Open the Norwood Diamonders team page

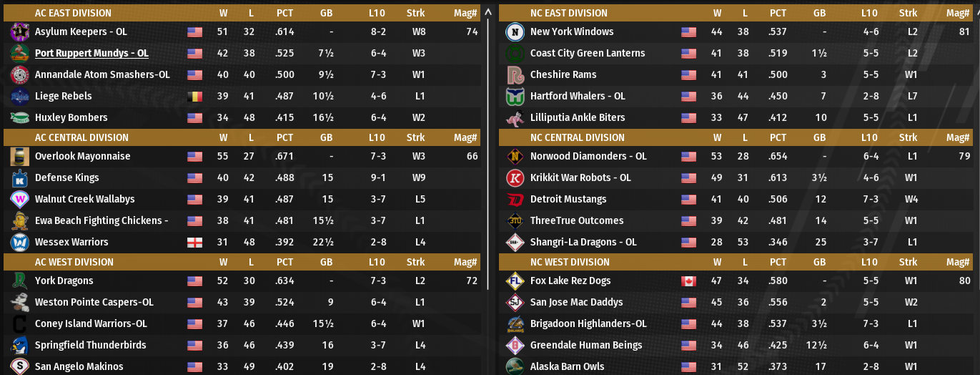click(x=588, y=156)
